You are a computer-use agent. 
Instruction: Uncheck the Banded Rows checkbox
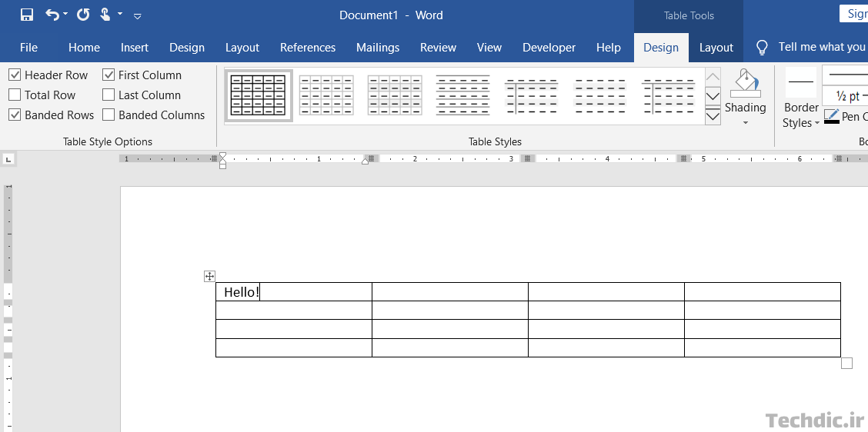[x=15, y=115]
